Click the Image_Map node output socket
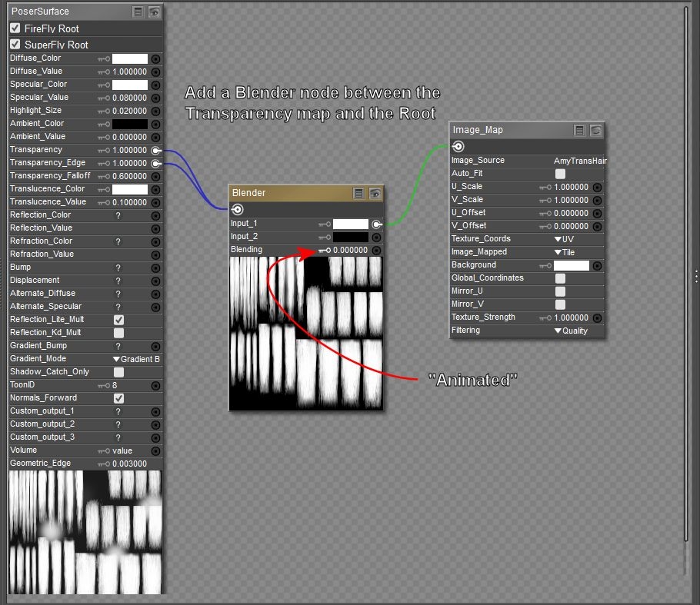 point(458,146)
